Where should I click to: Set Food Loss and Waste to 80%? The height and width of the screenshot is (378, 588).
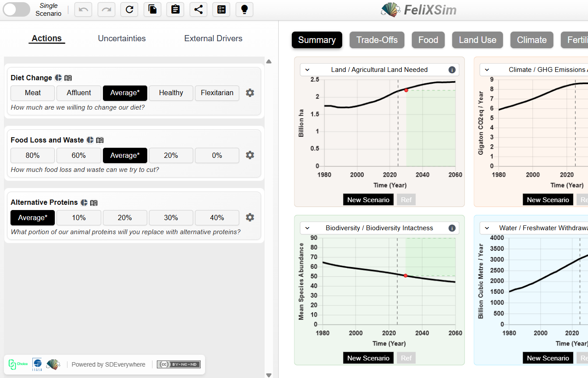point(33,155)
